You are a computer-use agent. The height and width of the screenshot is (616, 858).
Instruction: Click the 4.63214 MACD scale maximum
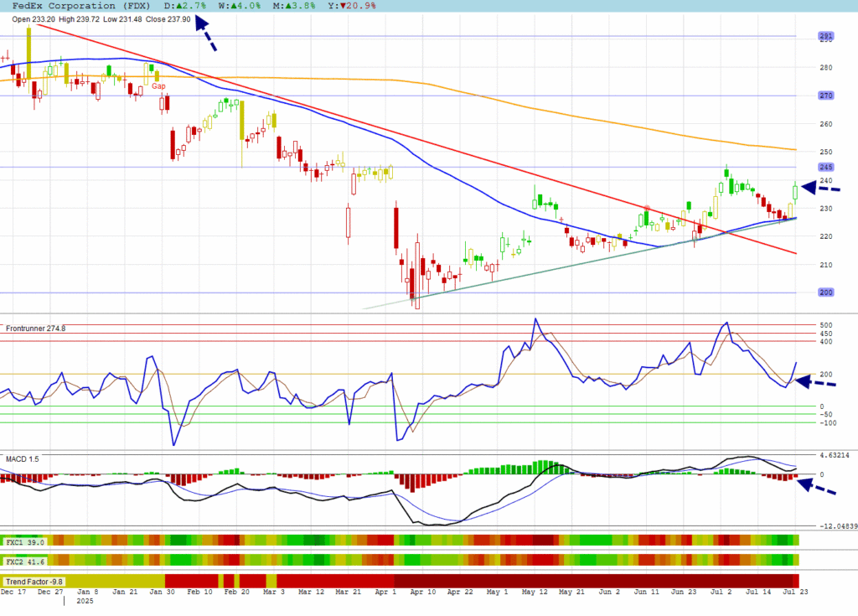point(835,455)
